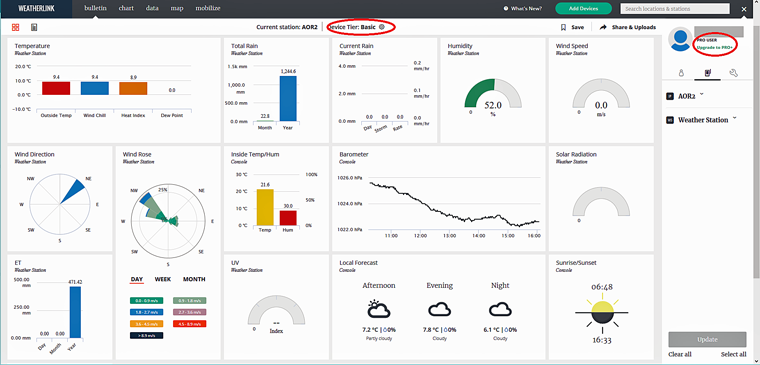Open the chart tab
The height and width of the screenshot is (365, 760).
pos(126,8)
